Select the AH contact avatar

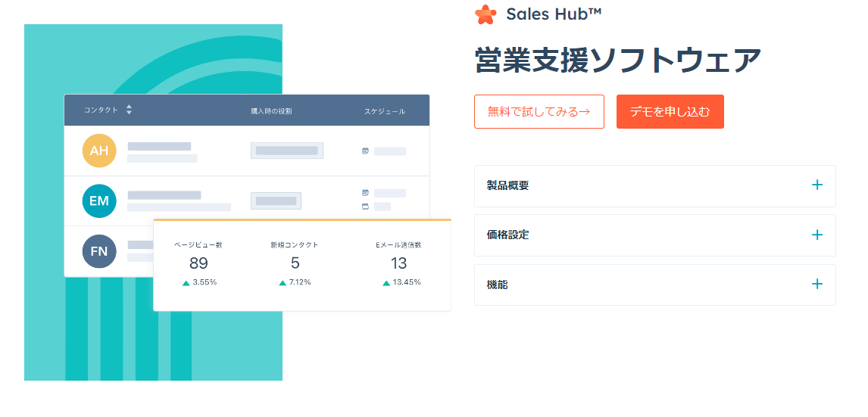click(99, 151)
